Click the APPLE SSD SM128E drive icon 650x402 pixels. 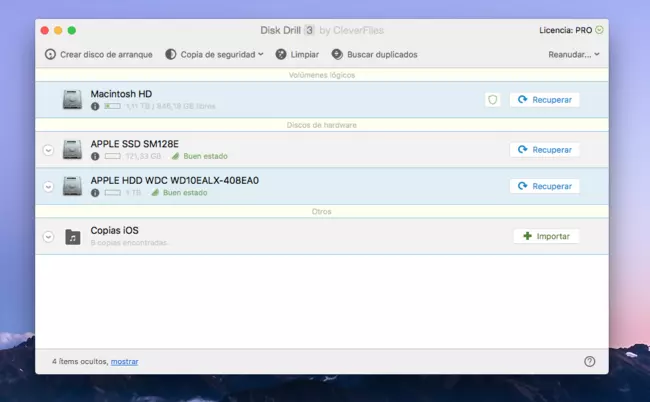point(72,150)
